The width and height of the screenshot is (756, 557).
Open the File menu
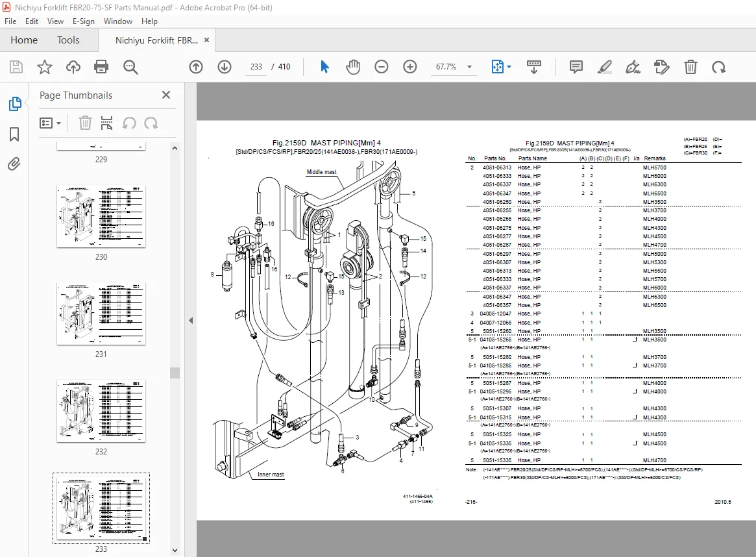pyautogui.click(x=10, y=21)
